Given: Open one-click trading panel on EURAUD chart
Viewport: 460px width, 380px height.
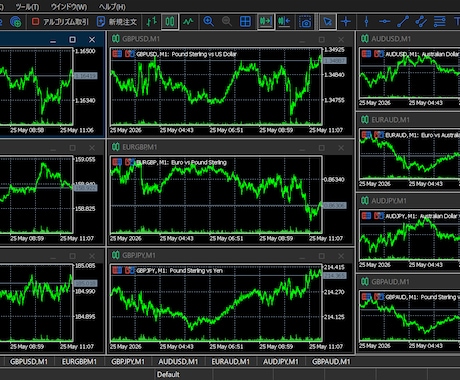Looking at the screenshot, I should (366, 135).
